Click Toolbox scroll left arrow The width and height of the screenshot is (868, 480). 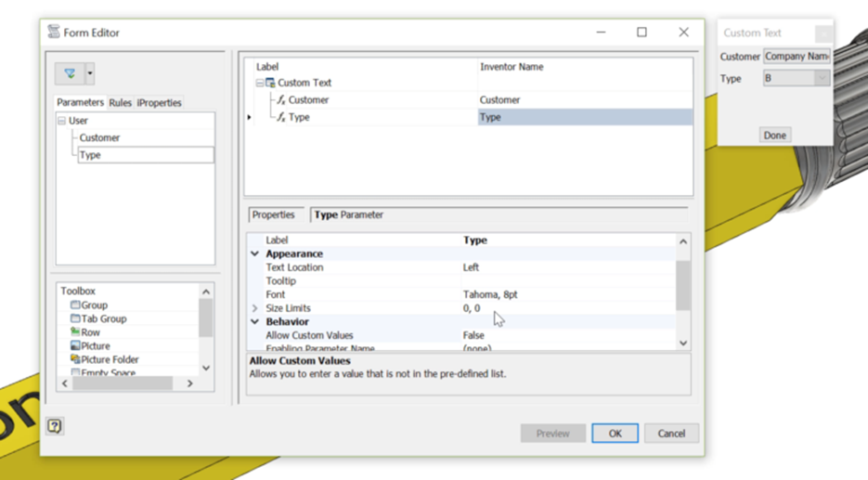[65, 383]
